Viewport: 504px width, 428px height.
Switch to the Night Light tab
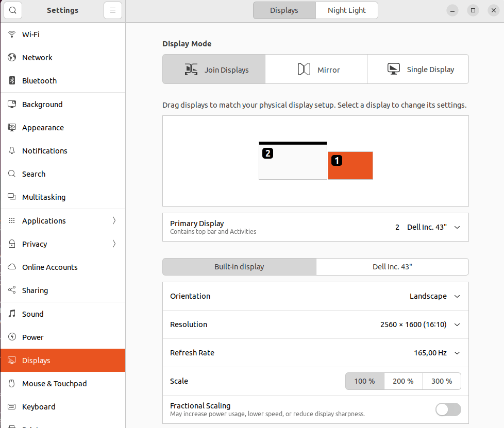[x=347, y=10]
